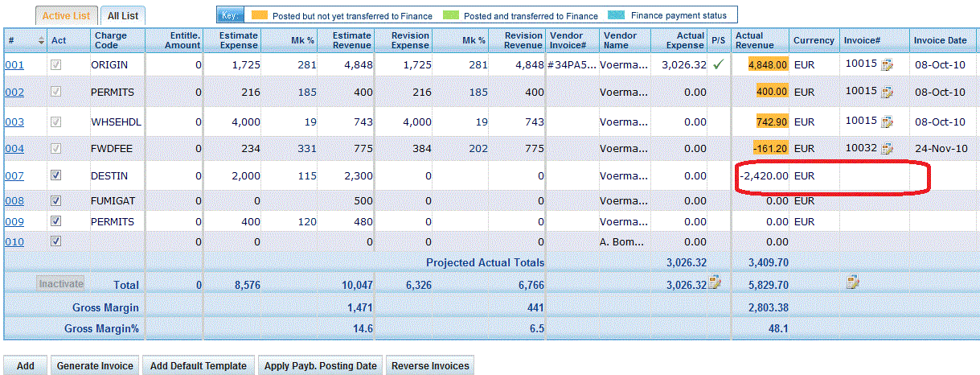Screen dimensions: 980x375
Task: Toggle Act checkbox for WHSEHDL row
Action: pyautogui.click(x=56, y=122)
